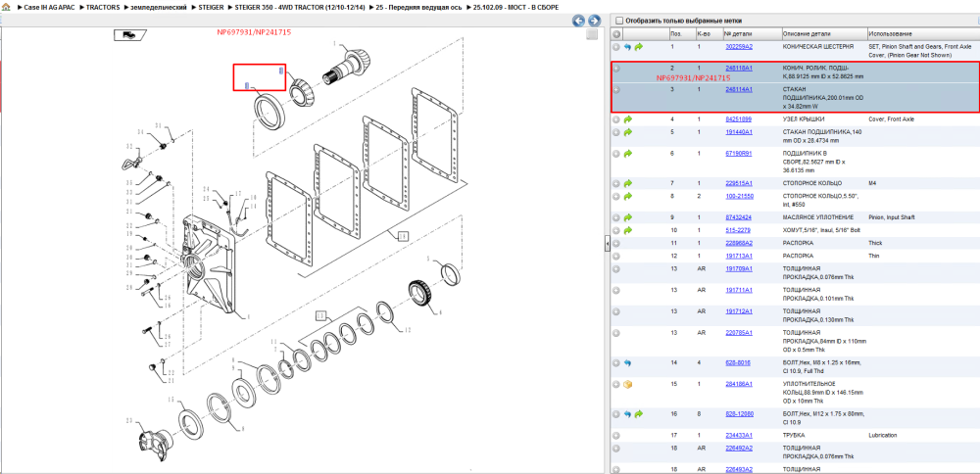
Task: Click the green arrow icon for part 87432424
Action: pos(628,217)
